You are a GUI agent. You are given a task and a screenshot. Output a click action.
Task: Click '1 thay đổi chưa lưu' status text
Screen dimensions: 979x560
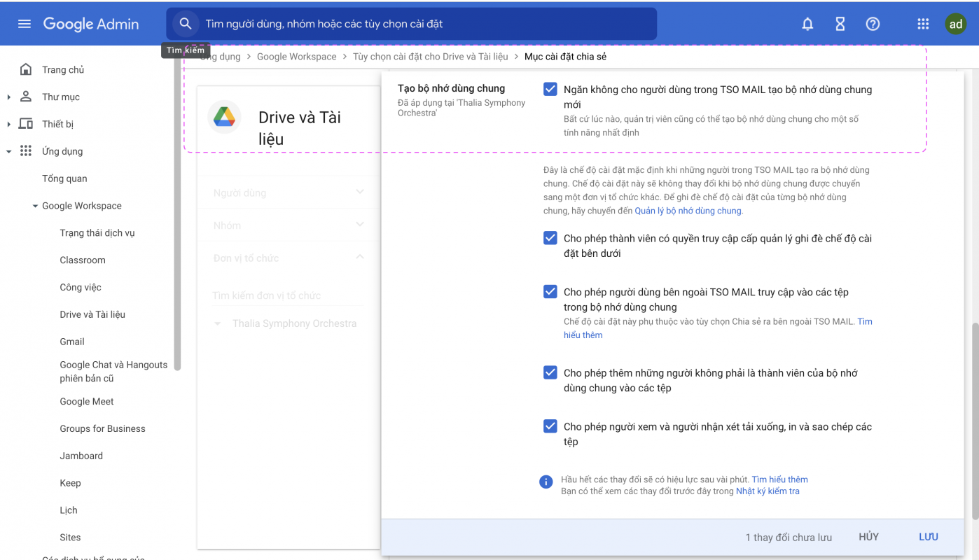coord(789,538)
